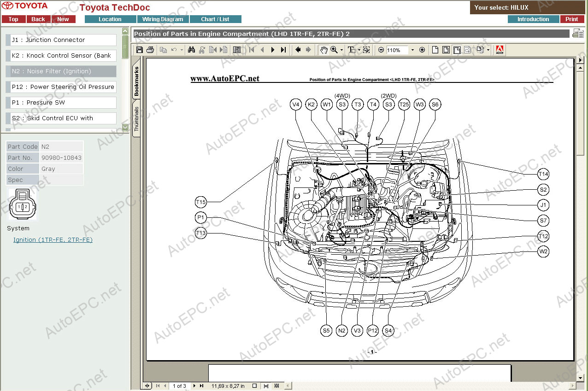
Task: Set the Fit Width page view
Action: 457,50
